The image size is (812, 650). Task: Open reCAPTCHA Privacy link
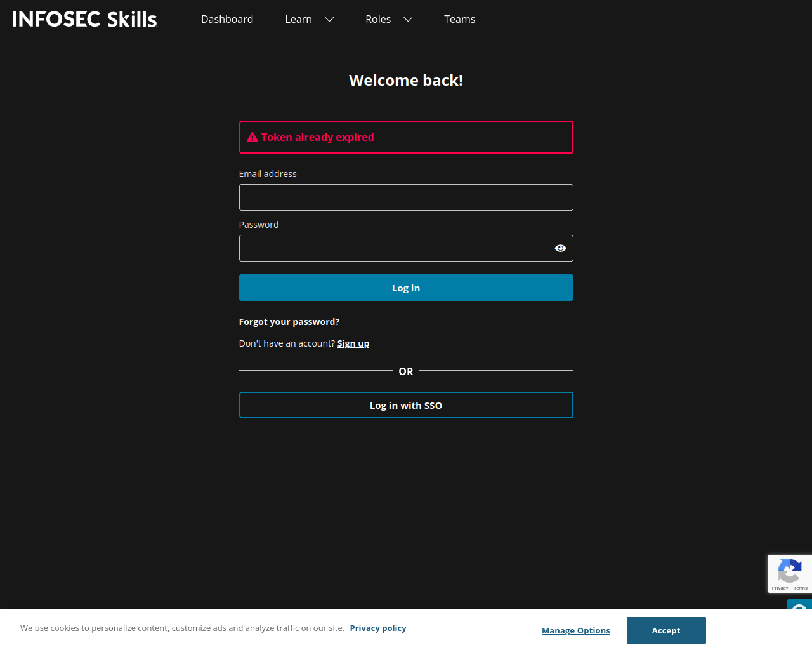[780, 588]
